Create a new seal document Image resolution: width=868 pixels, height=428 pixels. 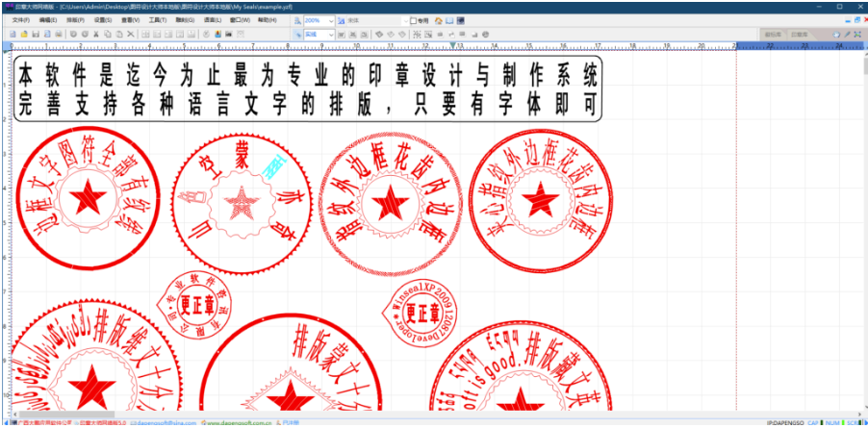[13, 35]
